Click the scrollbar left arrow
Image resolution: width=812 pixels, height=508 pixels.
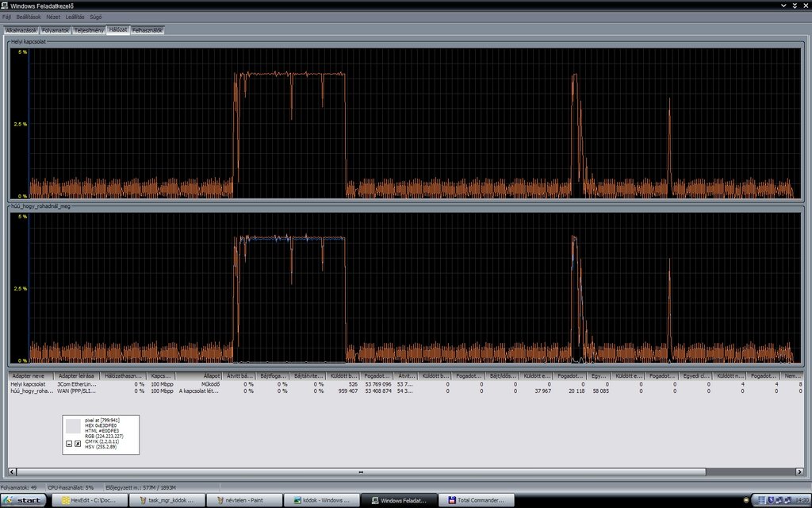[x=13, y=471]
